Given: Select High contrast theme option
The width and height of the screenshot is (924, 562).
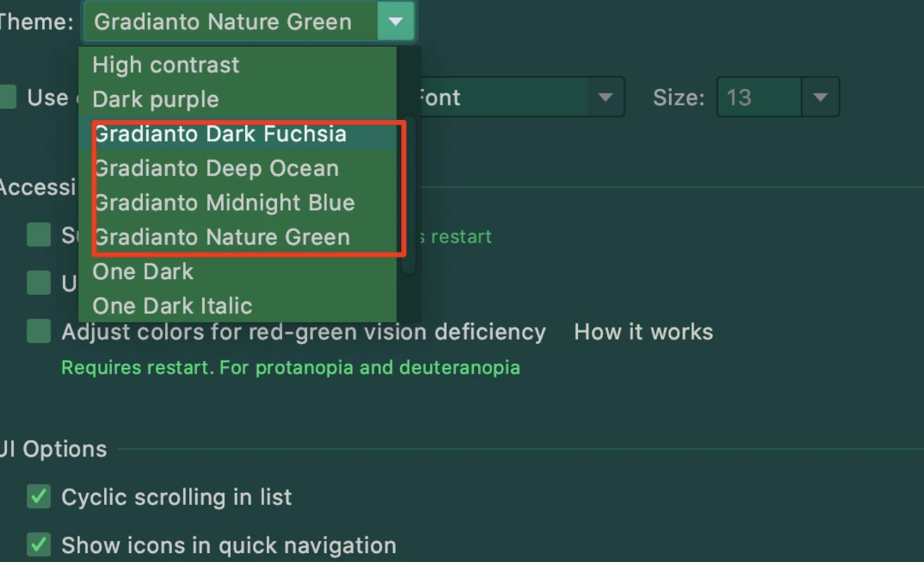Looking at the screenshot, I should (x=237, y=65).
